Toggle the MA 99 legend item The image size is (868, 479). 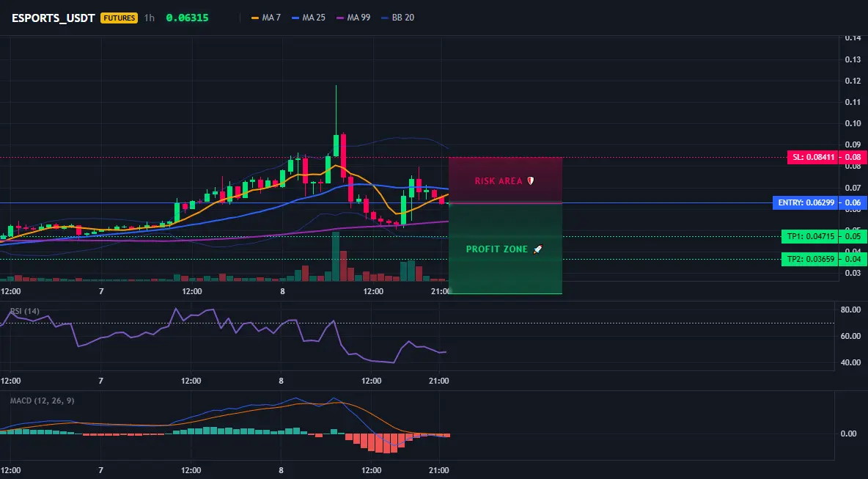353,18
